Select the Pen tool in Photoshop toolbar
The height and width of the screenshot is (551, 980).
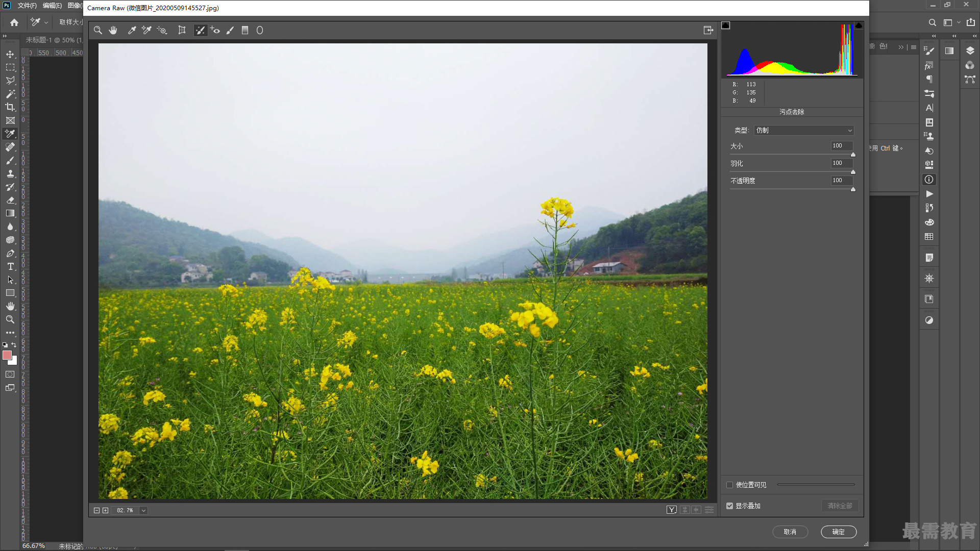click(10, 254)
